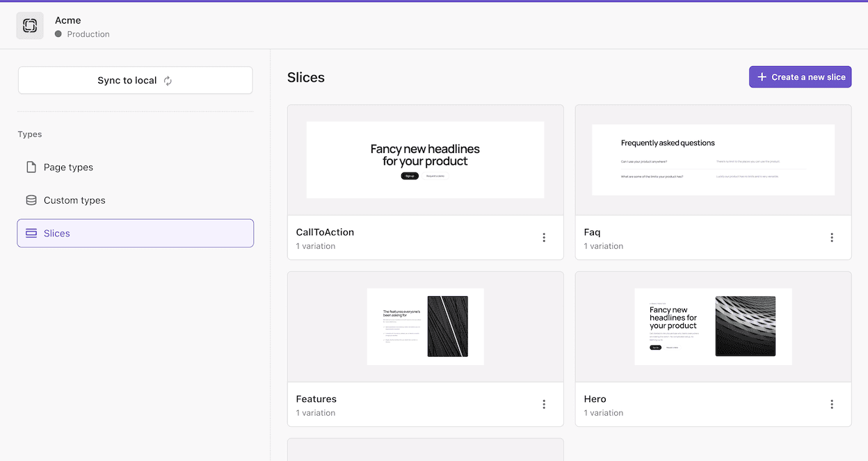The height and width of the screenshot is (461, 868).
Task: Click the plus icon in Create a new slice
Action: (762, 77)
